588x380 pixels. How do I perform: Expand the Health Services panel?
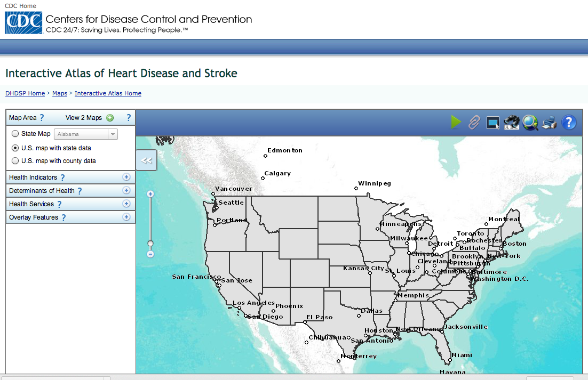point(126,204)
